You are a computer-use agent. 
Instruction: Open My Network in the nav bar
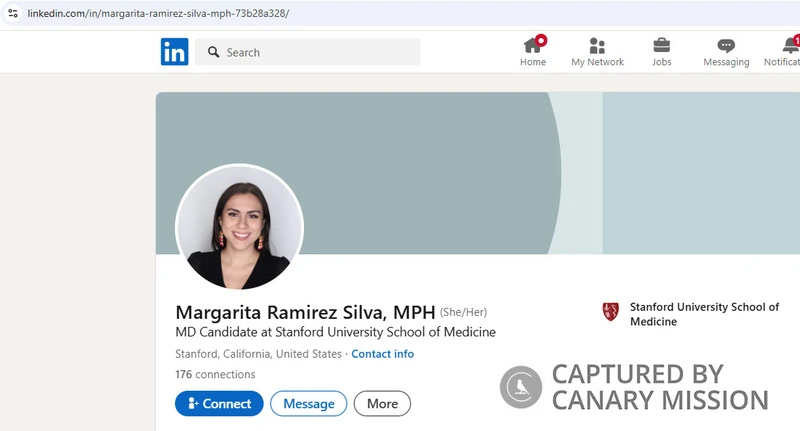point(597,52)
